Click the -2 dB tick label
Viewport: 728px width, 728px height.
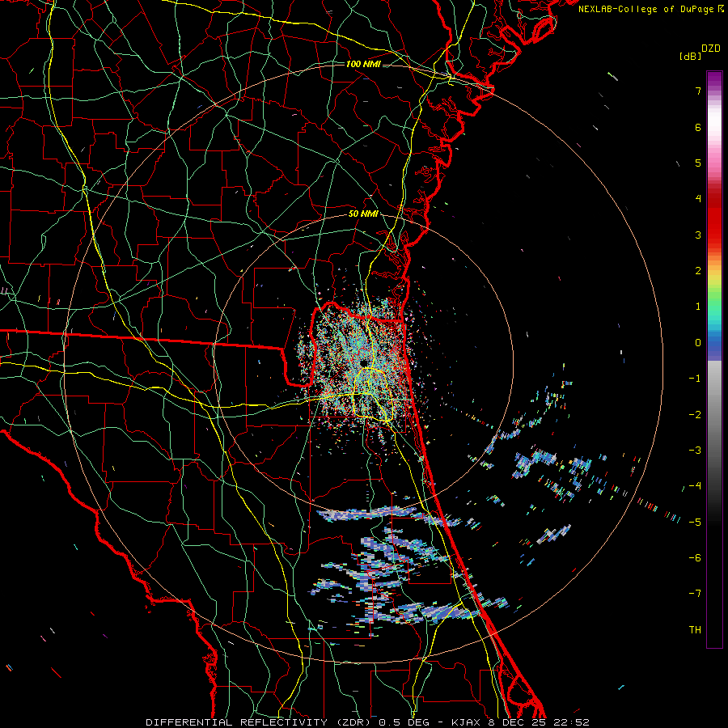point(695,415)
